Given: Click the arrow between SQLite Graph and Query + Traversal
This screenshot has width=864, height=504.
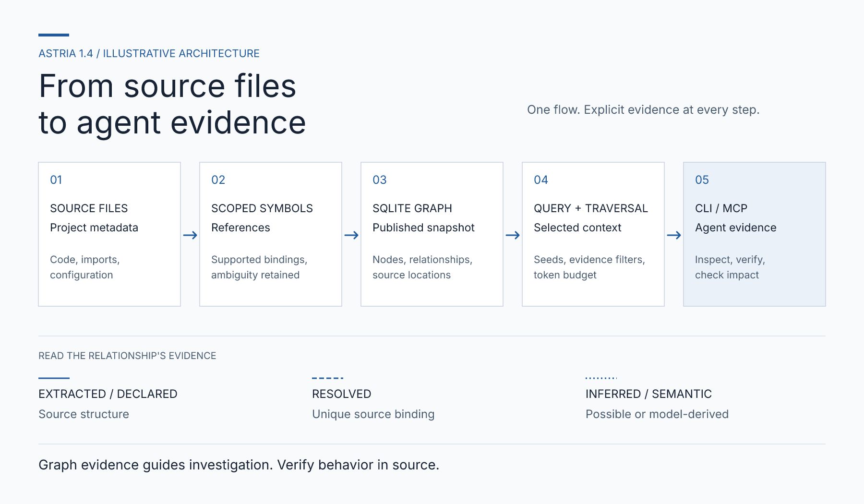Looking at the screenshot, I should 513,235.
